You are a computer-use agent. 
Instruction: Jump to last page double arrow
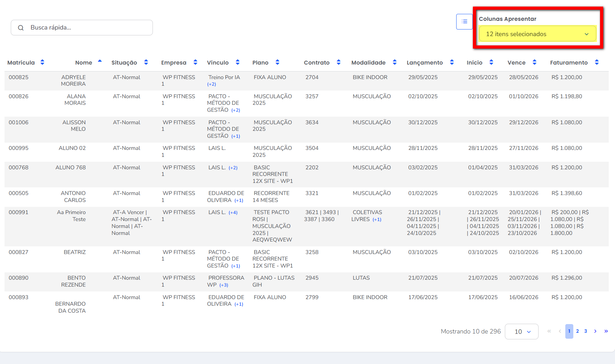[x=606, y=331]
